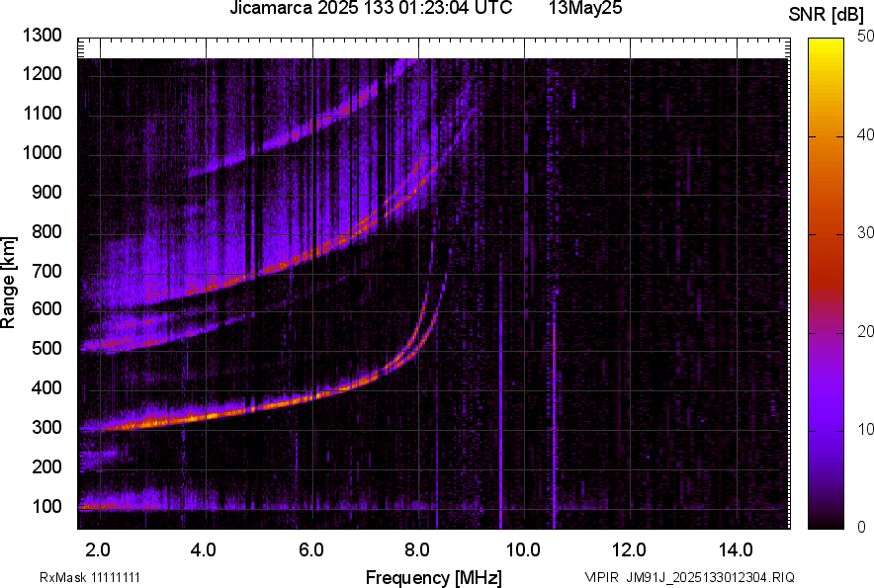The width and height of the screenshot is (874, 588).
Task: Click the 900 range tick label
Action: tap(46, 192)
